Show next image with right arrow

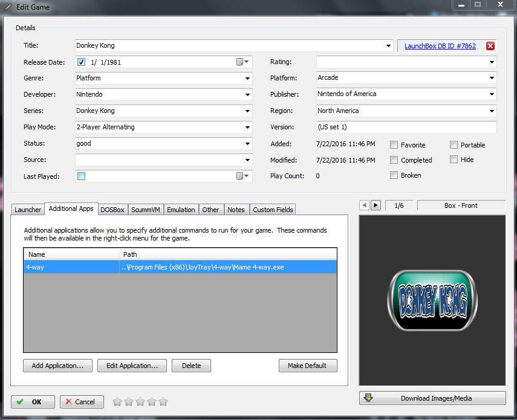click(x=376, y=205)
